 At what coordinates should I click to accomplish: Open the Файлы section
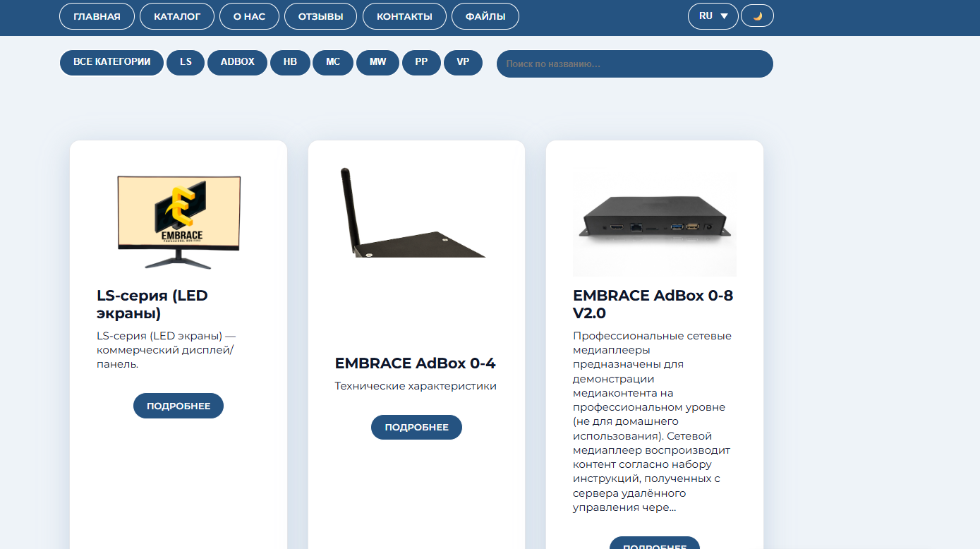click(485, 16)
